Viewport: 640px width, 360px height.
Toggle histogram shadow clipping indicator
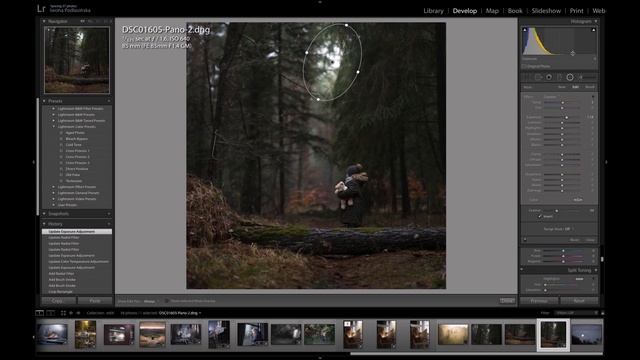coord(525,30)
